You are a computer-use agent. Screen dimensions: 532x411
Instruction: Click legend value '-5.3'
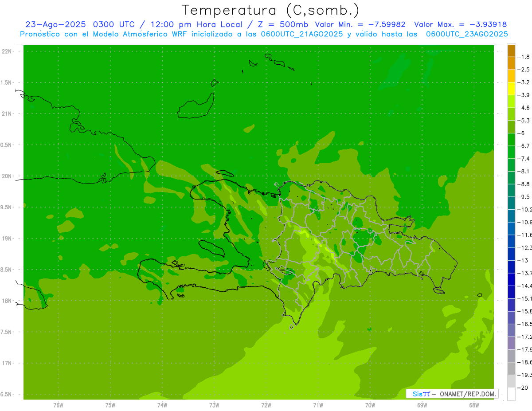click(x=524, y=121)
